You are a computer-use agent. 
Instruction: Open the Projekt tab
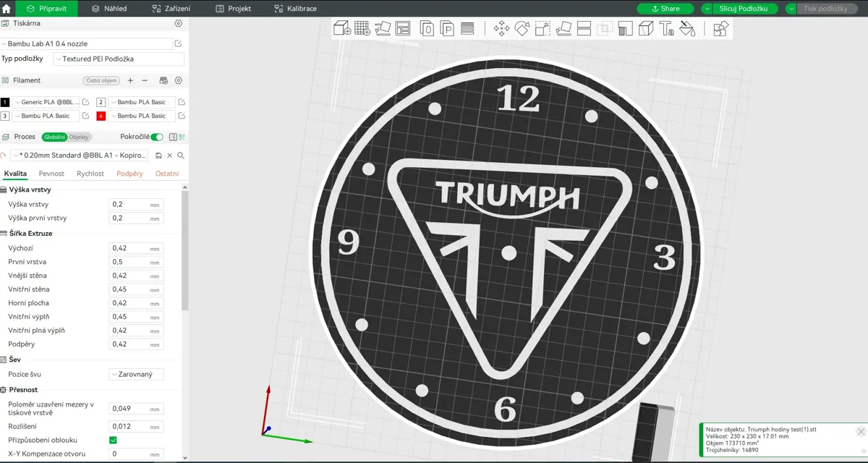coord(233,9)
